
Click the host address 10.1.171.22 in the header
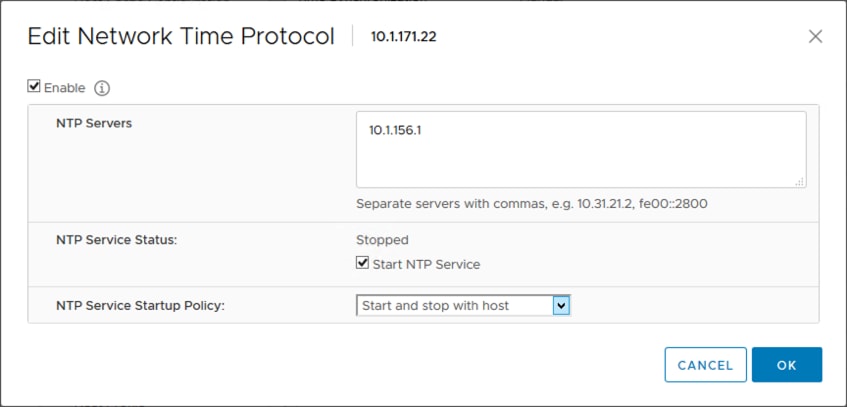tap(404, 37)
